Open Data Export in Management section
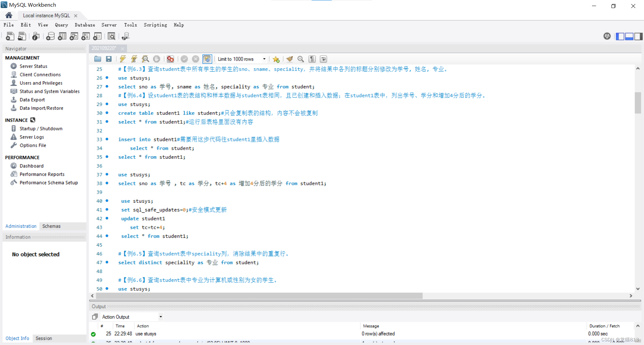The image size is (644, 345). (x=32, y=99)
